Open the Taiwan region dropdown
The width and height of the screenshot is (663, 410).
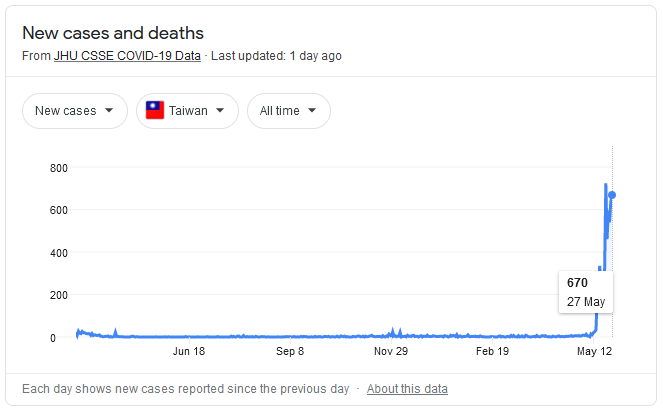click(x=187, y=111)
